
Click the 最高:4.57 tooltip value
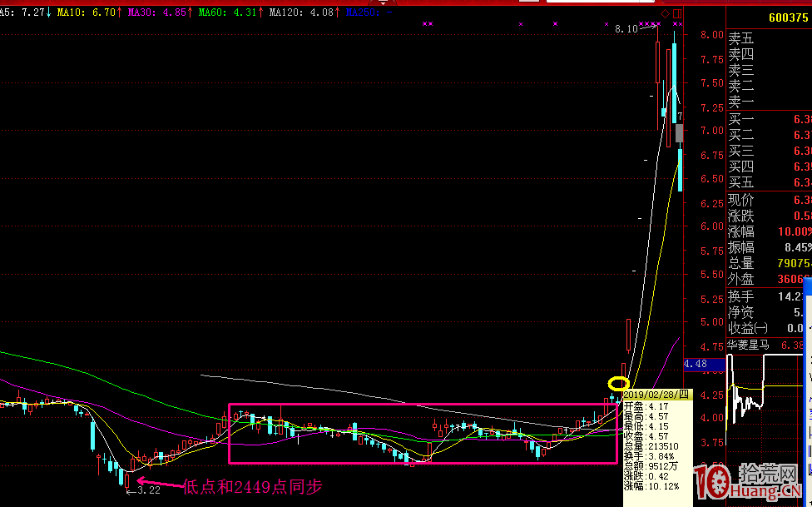coord(646,416)
